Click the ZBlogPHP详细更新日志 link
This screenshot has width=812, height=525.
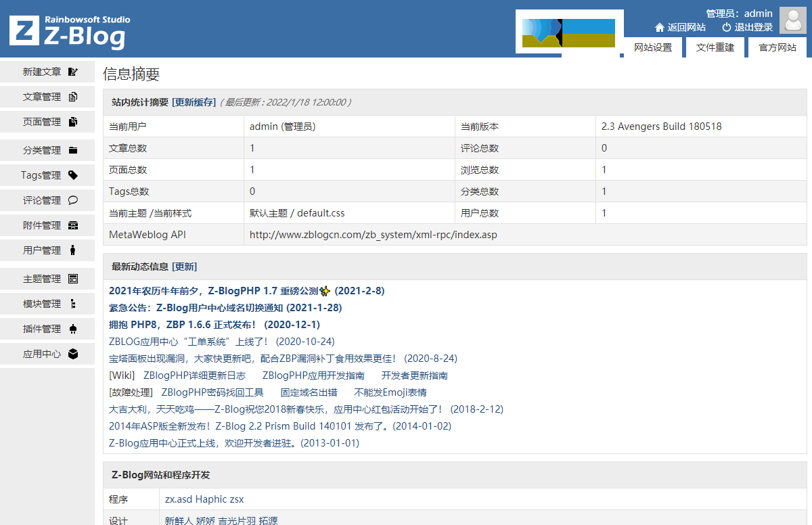pos(194,375)
